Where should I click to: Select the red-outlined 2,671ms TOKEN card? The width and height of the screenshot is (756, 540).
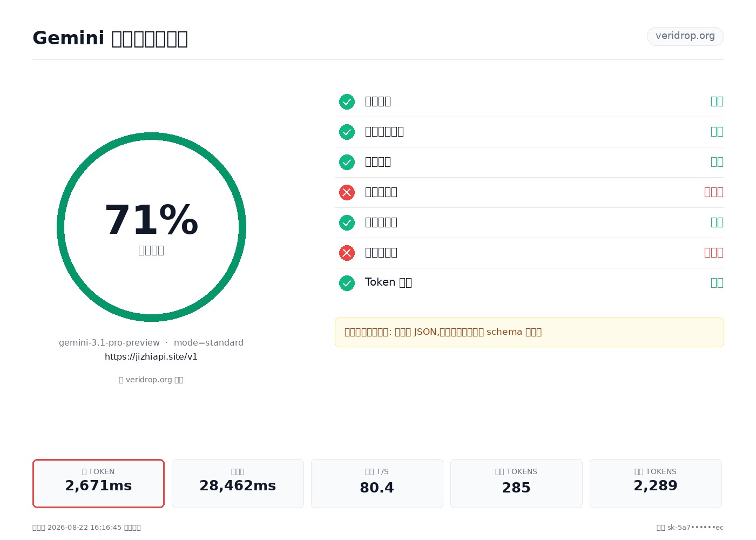pos(98,483)
